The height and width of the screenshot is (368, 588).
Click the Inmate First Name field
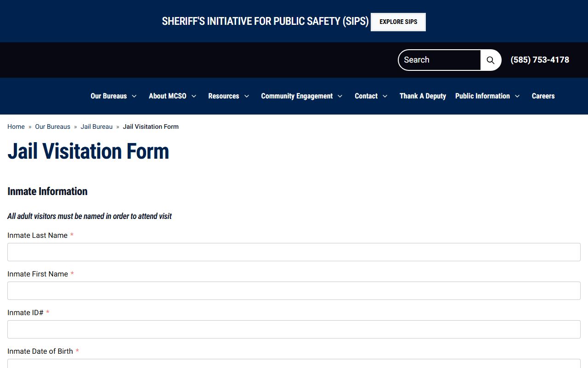click(x=294, y=291)
